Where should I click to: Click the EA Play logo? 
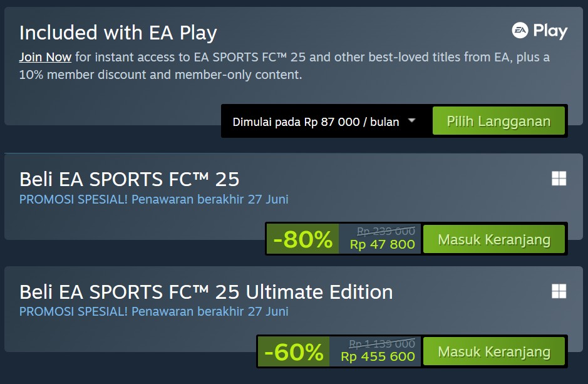click(539, 31)
